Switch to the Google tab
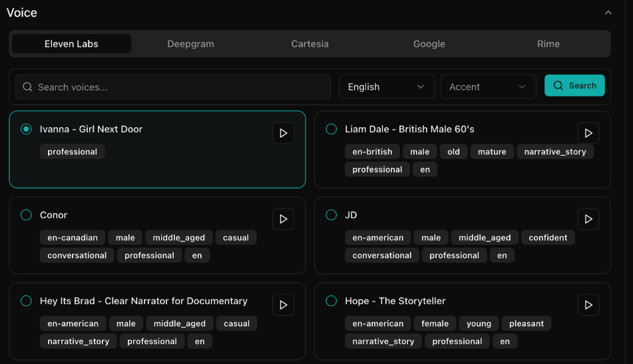Image resolution: width=633 pixels, height=364 pixels. tap(429, 43)
